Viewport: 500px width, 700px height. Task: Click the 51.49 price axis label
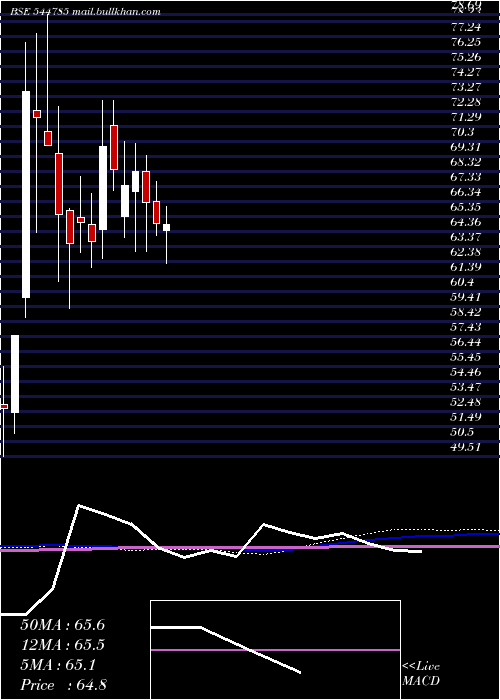coord(466,417)
